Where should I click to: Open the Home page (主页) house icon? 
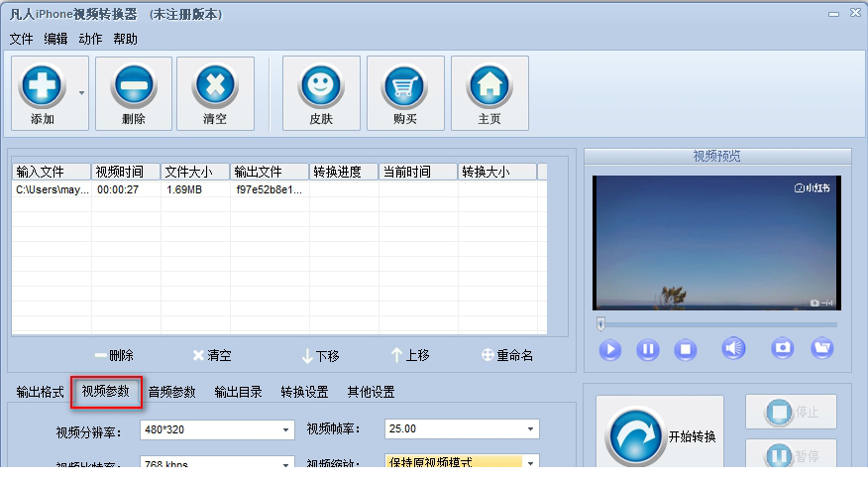(x=489, y=86)
